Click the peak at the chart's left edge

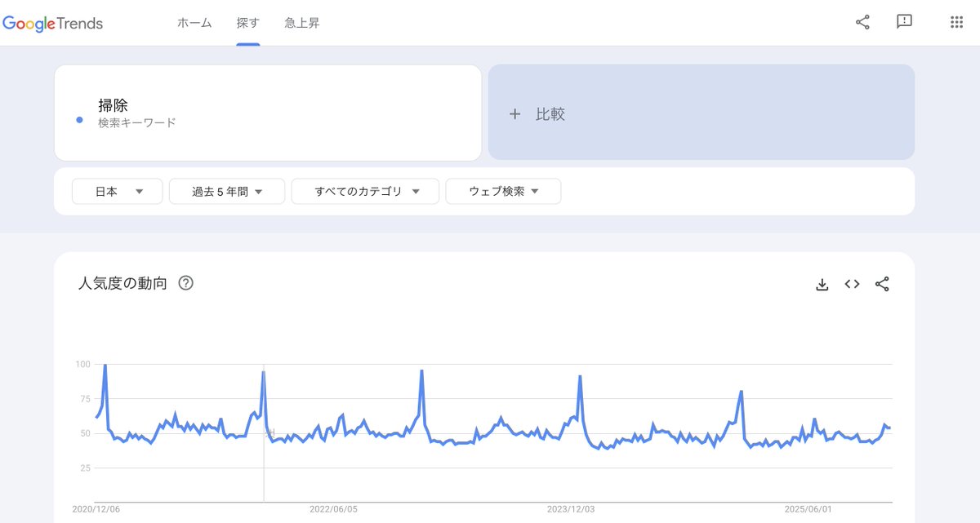pos(105,366)
